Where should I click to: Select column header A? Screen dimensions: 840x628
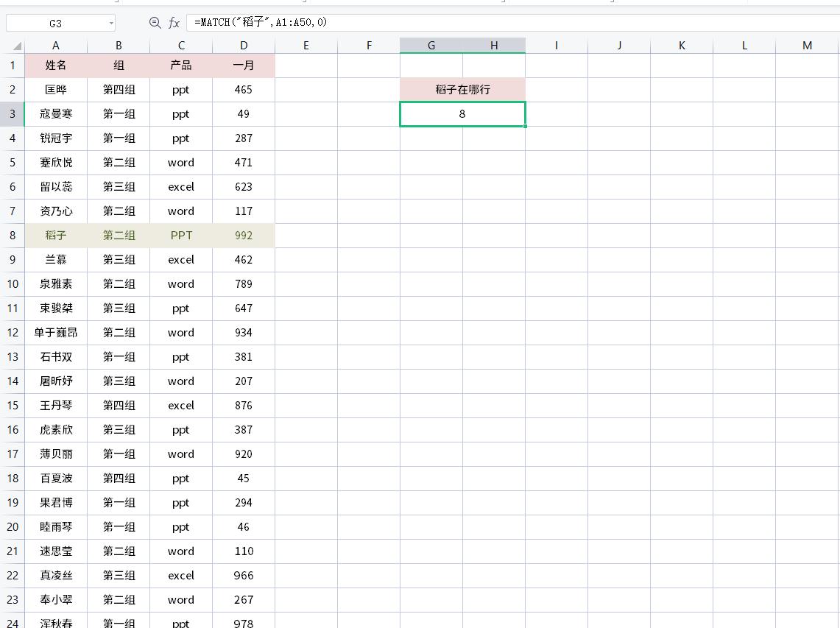point(55,45)
